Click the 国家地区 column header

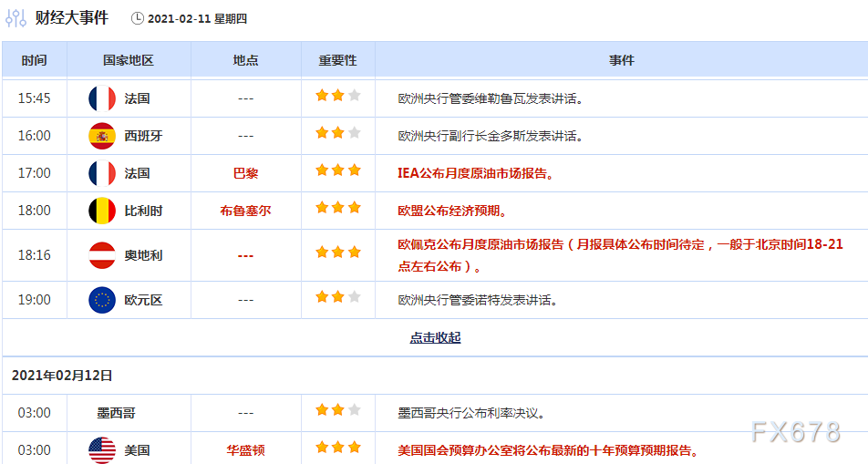[x=129, y=60]
